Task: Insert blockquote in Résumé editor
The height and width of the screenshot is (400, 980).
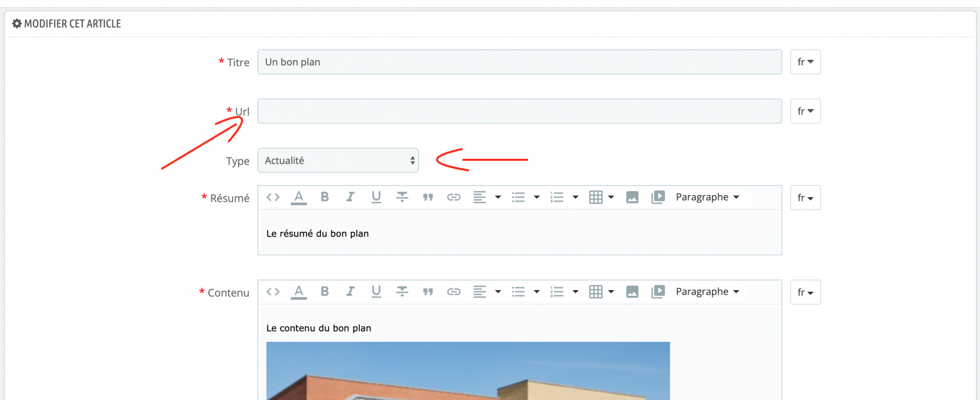Action: click(x=428, y=197)
